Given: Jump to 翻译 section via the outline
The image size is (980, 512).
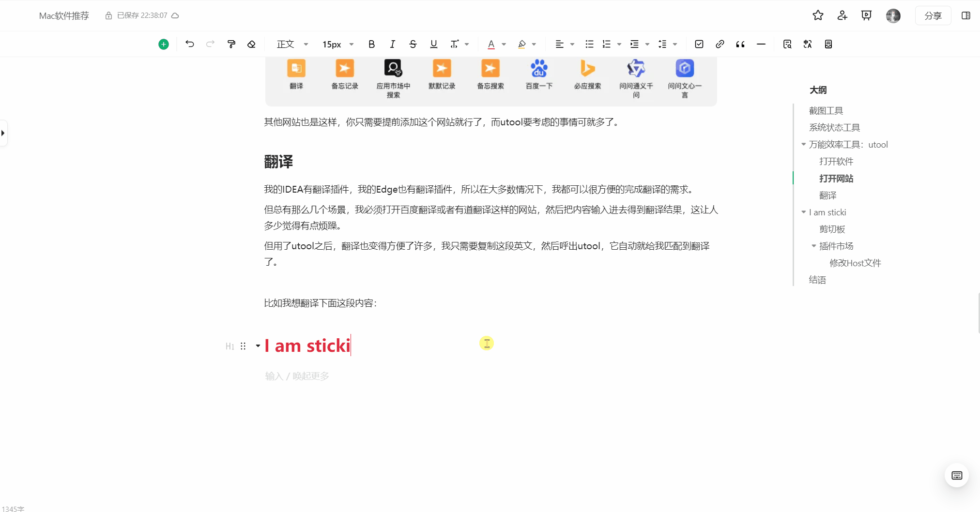Looking at the screenshot, I should (829, 195).
